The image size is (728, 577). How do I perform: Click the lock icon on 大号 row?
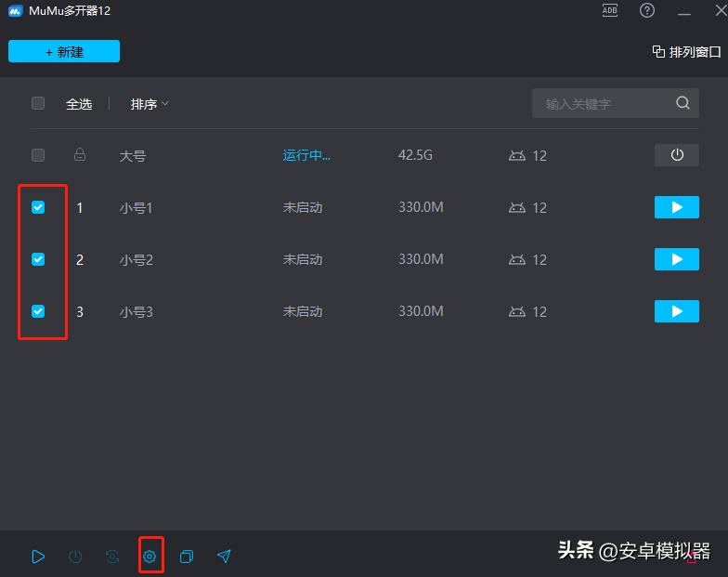(x=80, y=154)
